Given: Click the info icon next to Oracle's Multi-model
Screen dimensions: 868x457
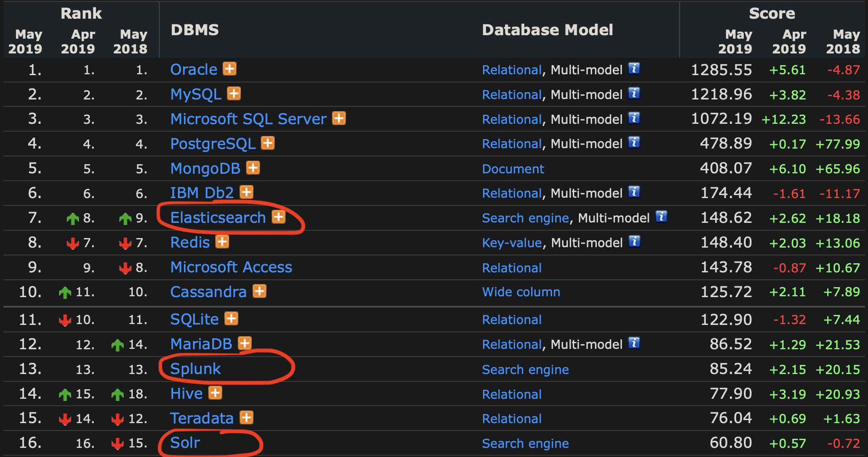Looking at the screenshot, I should point(635,69).
